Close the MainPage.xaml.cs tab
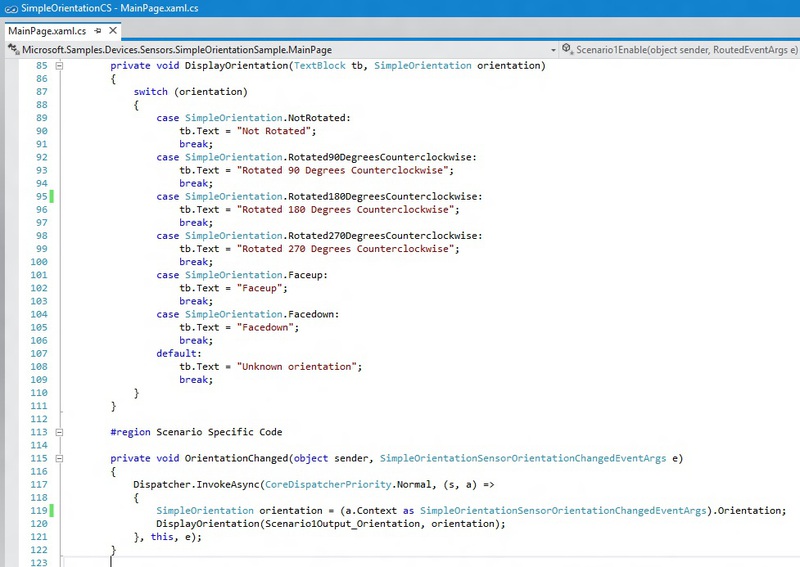Screen dimensions: 800x567 113,31
